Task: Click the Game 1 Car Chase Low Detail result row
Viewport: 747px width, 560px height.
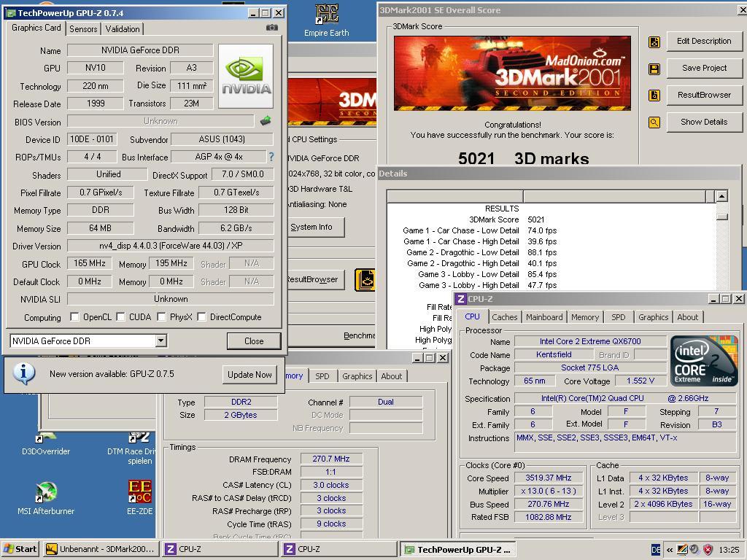Action: tap(480, 230)
